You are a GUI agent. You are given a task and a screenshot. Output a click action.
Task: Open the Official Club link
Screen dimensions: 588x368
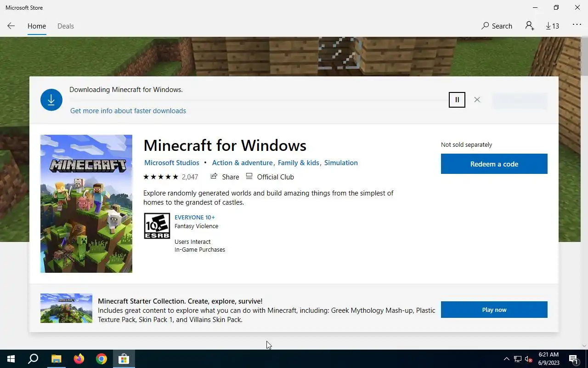[270, 177]
